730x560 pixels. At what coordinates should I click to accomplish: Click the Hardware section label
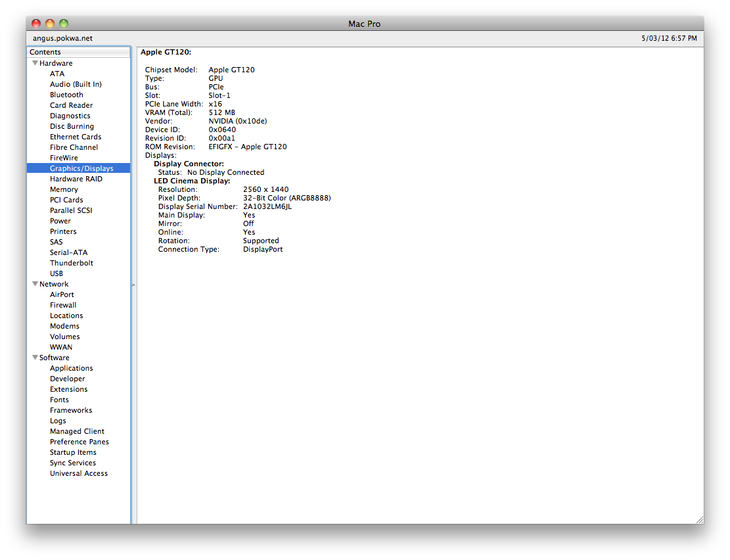pyautogui.click(x=56, y=63)
